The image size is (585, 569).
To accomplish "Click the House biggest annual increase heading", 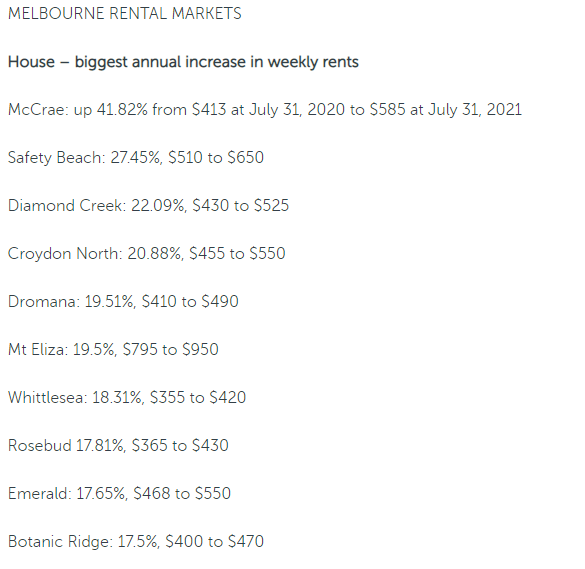I will click(183, 62).
